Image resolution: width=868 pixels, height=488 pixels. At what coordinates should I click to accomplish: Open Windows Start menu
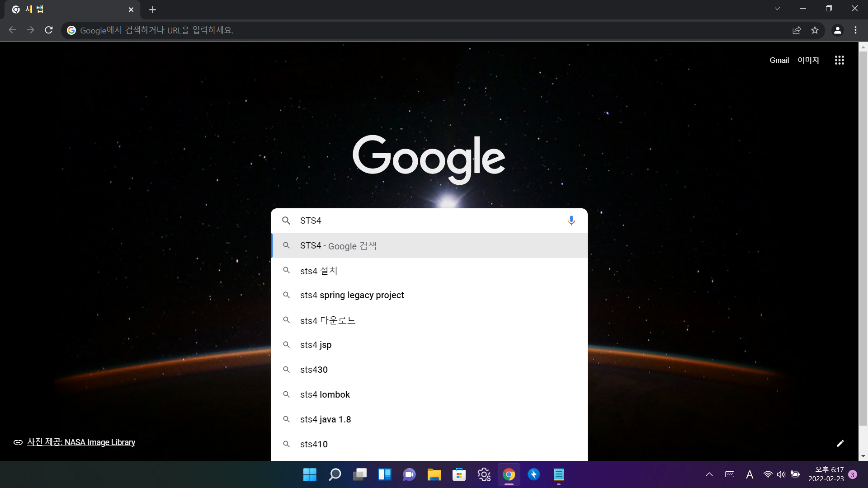click(x=310, y=474)
